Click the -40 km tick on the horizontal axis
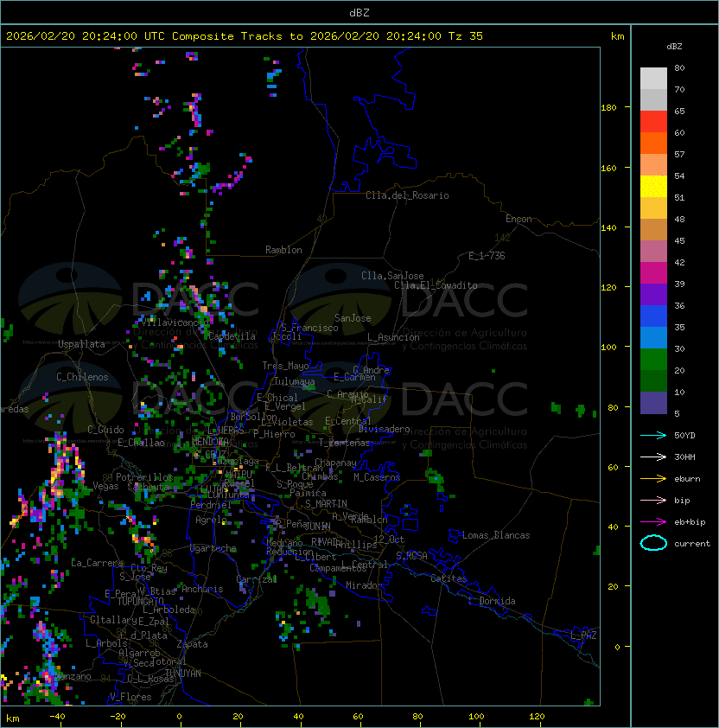The image size is (719, 728). coord(58,717)
